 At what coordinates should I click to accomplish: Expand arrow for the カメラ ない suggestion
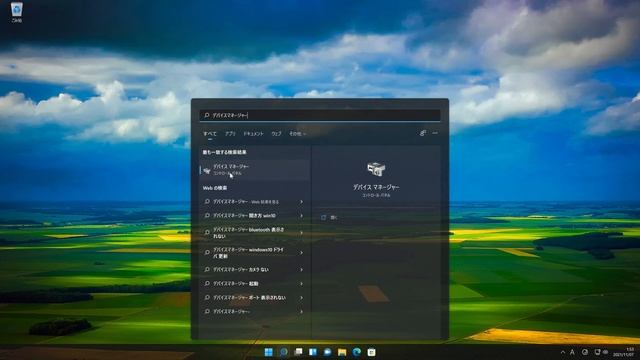(301, 270)
